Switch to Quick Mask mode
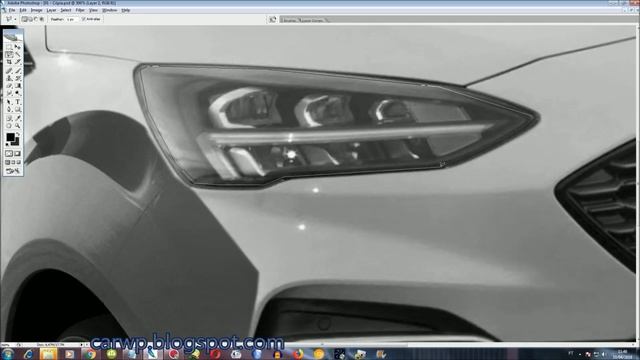640x360 pixels. 18,153
